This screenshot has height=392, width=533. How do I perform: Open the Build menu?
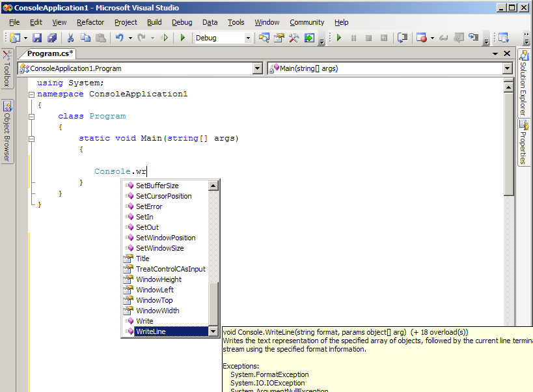154,22
